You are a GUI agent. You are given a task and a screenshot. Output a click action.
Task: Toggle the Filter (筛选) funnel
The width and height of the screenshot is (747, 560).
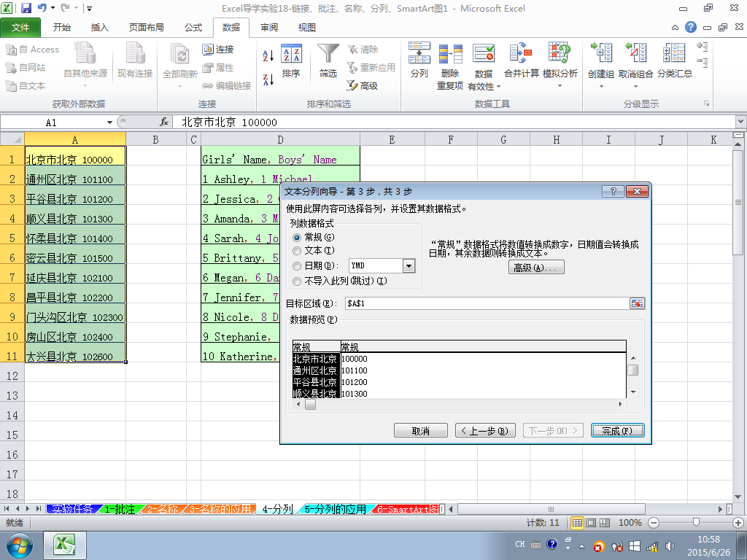tap(328, 60)
